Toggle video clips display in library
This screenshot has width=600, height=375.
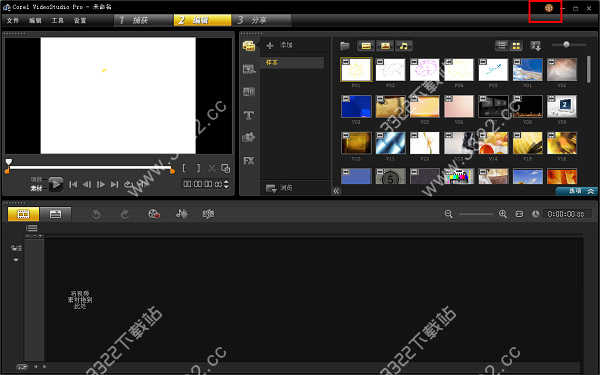[x=366, y=46]
